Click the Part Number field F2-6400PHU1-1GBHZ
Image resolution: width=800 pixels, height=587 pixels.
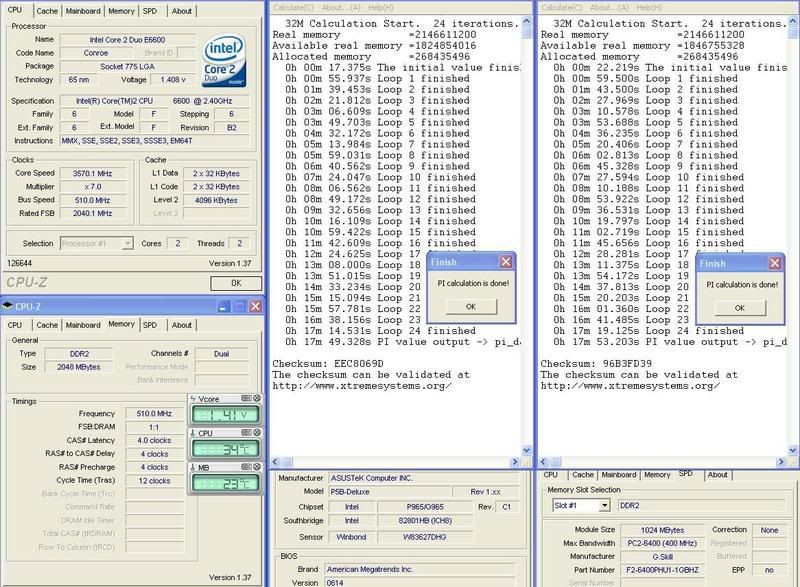[662, 570]
